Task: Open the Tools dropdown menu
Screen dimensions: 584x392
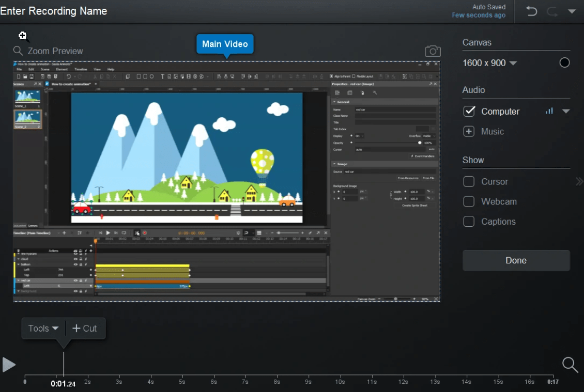Action: (43, 328)
